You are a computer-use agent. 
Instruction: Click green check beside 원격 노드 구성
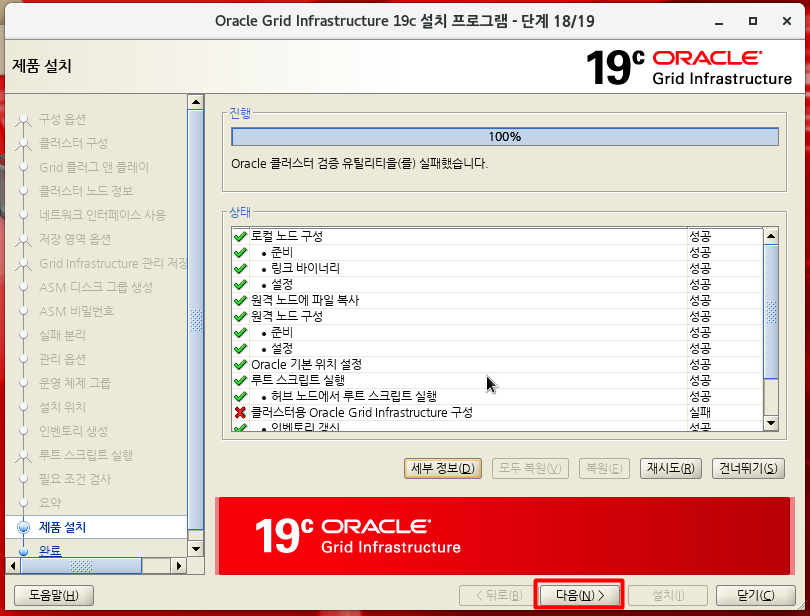pos(240,316)
